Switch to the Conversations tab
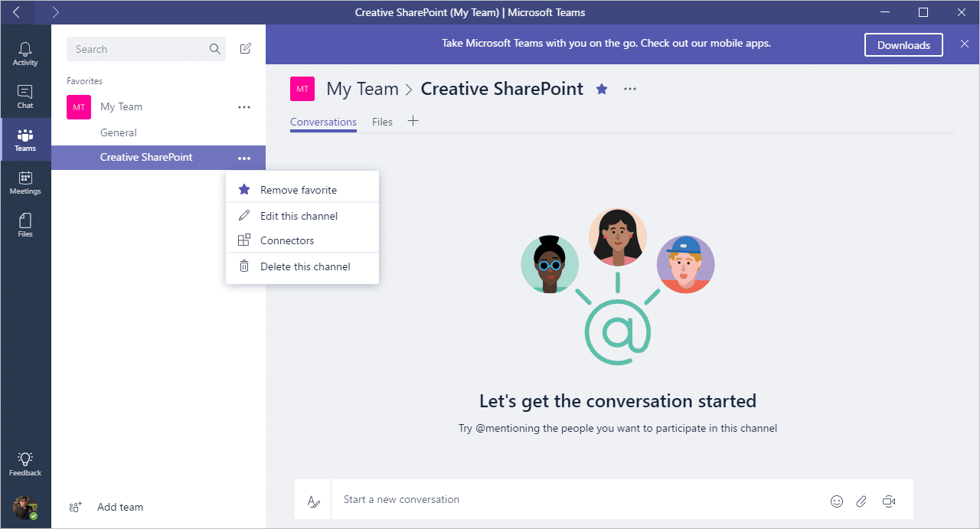 [x=323, y=122]
